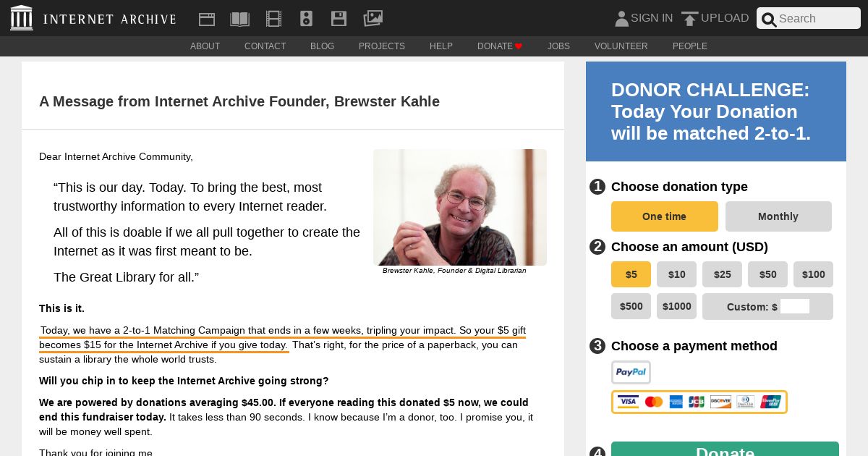
Task: Open the Video film icon
Action: tap(273, 19)
